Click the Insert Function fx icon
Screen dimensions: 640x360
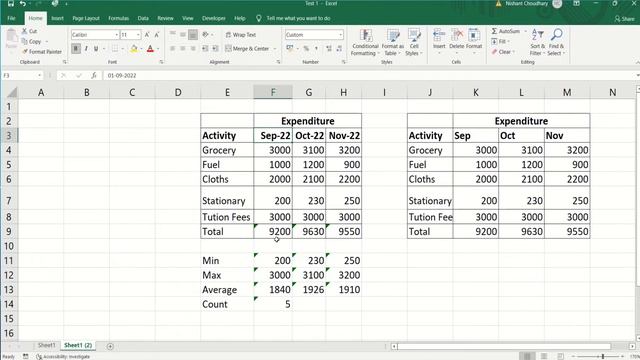(93, 76)
